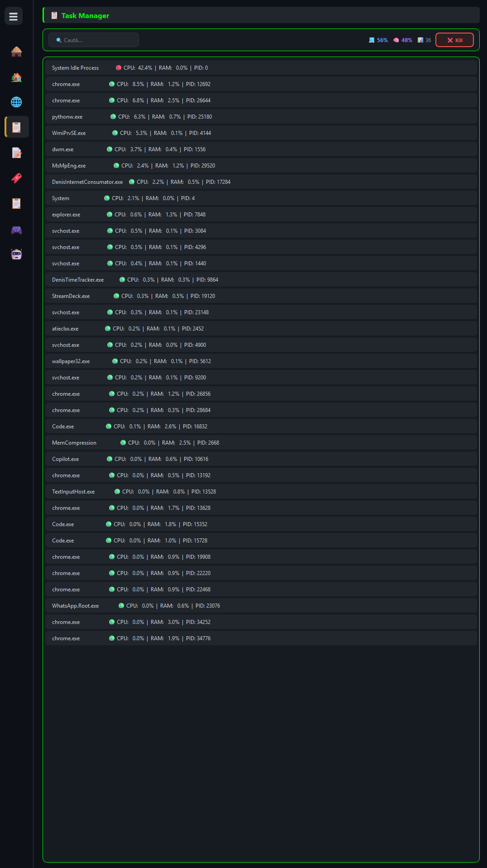Viewport: 487px width, 868px height.
Task: Click the brain RAM usage icon
Action: pyautogui.click(x=396, y=40)
